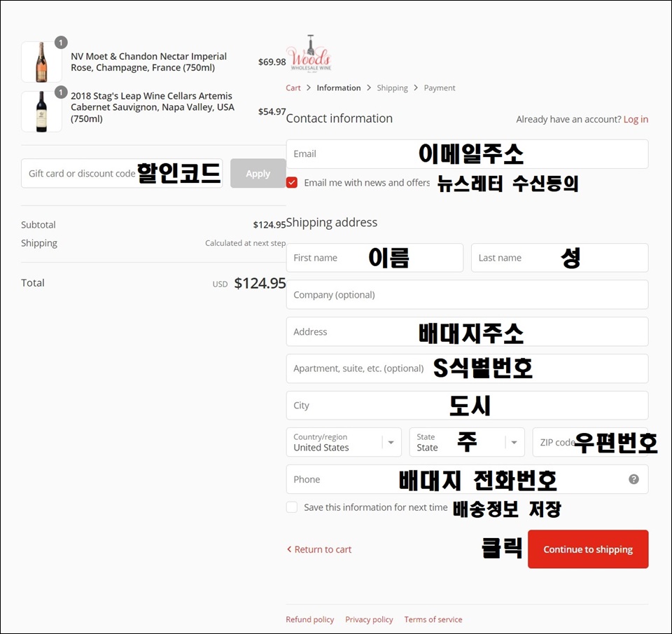Screen dimensions: 672x634
Task: Click 'Calculated at next step' shipping text
Action: pyautogui.click(x=245, y=243)
